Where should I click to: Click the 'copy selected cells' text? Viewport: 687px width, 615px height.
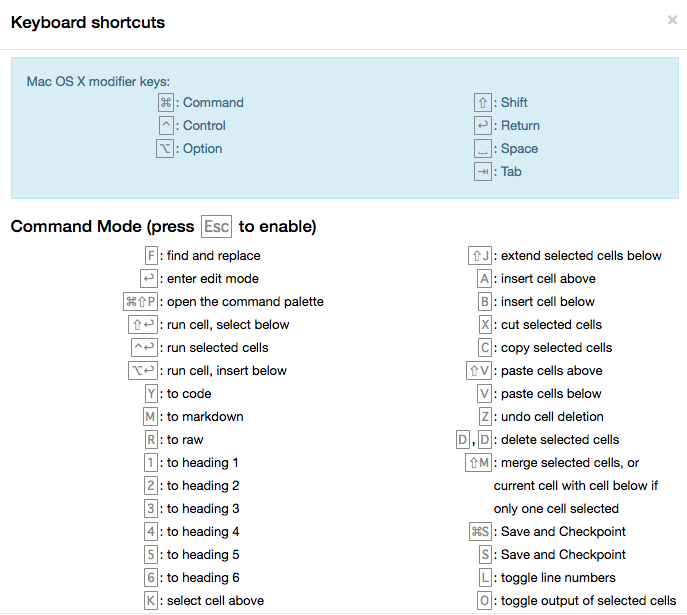point(556,347)
